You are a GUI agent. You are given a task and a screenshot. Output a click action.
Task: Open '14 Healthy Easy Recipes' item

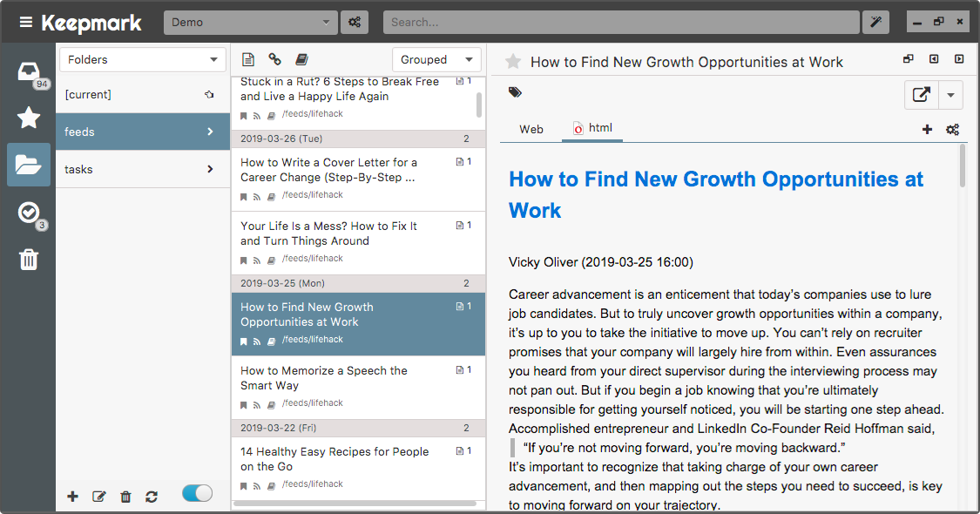tap(358, 469)
